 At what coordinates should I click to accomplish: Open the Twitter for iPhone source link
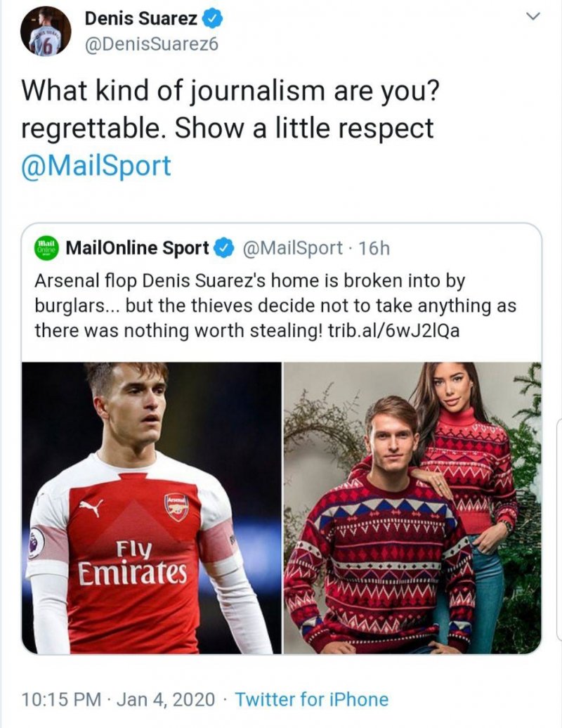(311, 699)
